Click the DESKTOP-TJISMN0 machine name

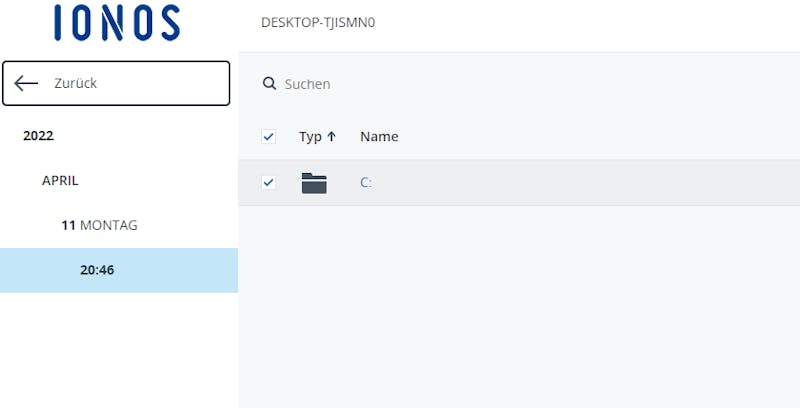coord(318,23)
